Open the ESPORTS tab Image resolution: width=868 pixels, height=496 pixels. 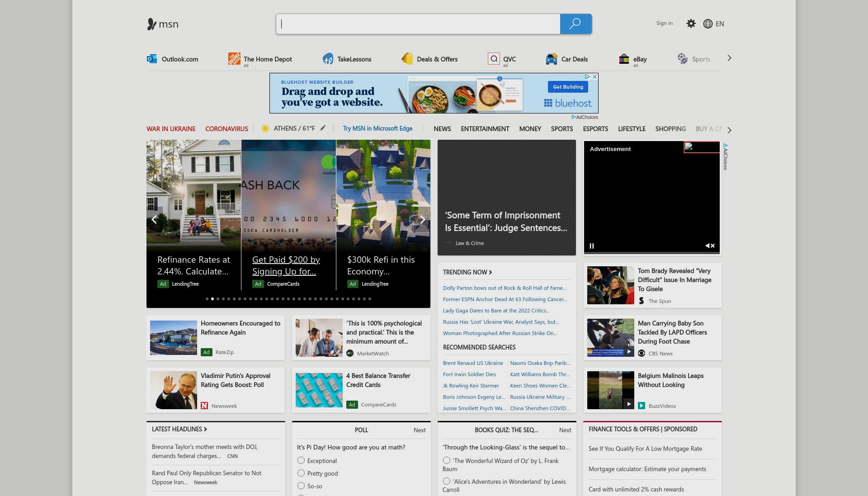[x=595, y=129]
